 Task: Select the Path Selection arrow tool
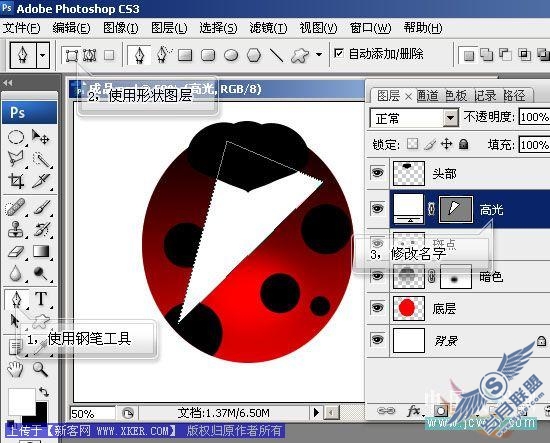pyautogui.click(x=15, y=321)
